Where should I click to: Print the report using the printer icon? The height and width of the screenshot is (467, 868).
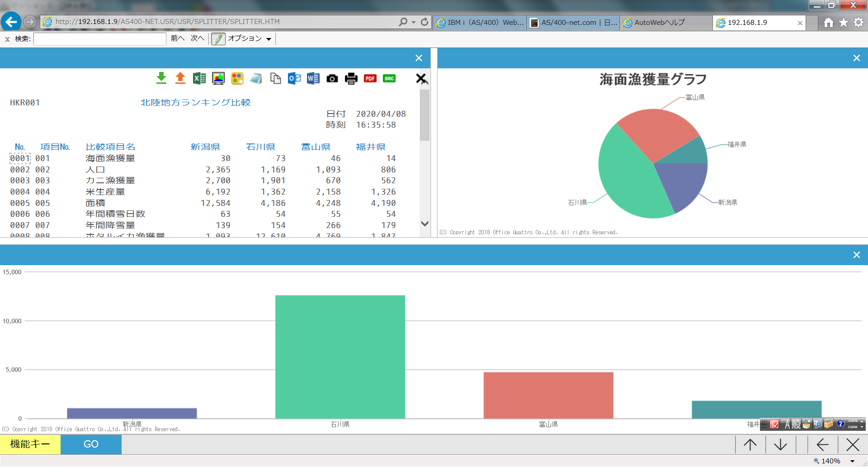pyautogui.click(x=351, y=79)
